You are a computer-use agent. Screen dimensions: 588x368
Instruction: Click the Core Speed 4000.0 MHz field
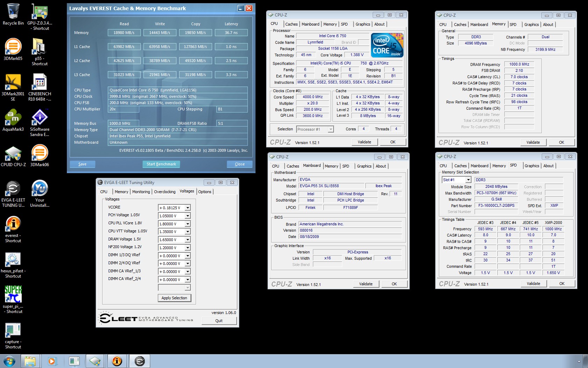coord(313,97)
